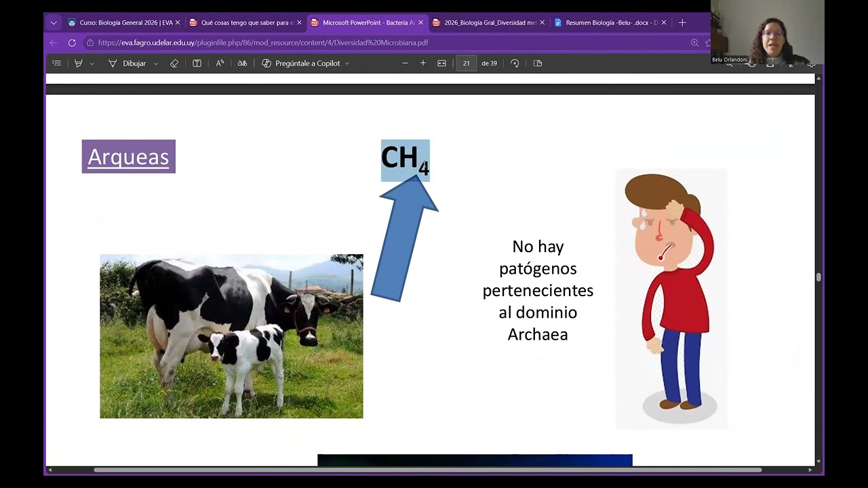The width and height of the screenshot is (868, 488).
Task: Select the eraser tool
Action: click(x=174, y=63)
